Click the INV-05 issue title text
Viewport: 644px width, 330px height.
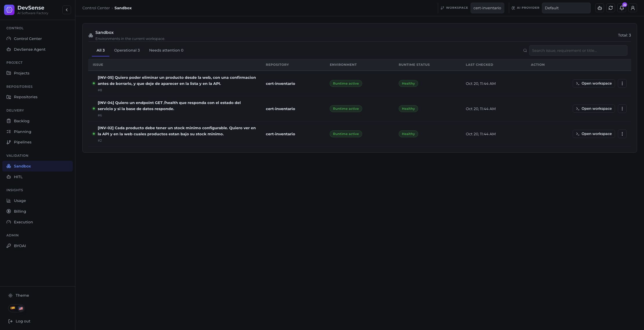[177, 81]
